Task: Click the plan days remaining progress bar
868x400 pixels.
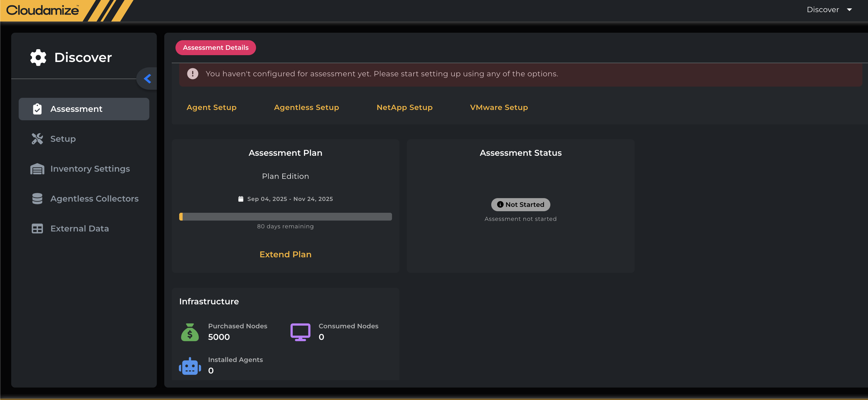Action: point(285,217)
